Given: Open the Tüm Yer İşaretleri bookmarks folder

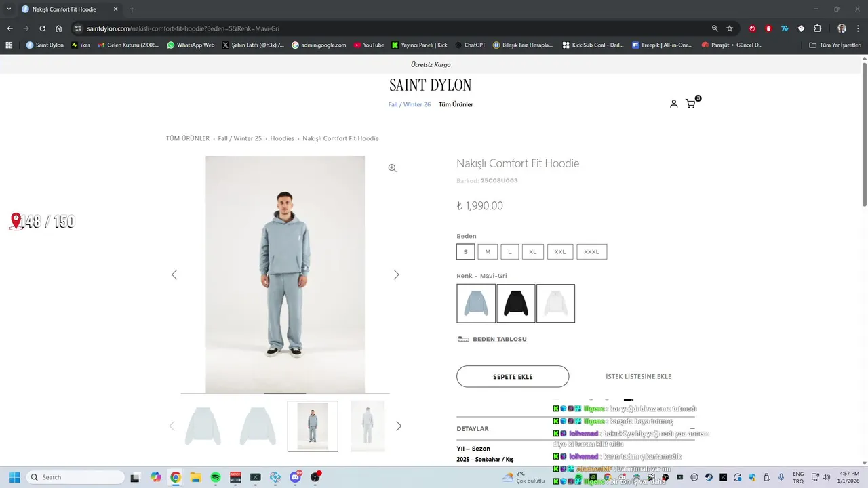Looking at the screenshot, I should pos(835,45).
